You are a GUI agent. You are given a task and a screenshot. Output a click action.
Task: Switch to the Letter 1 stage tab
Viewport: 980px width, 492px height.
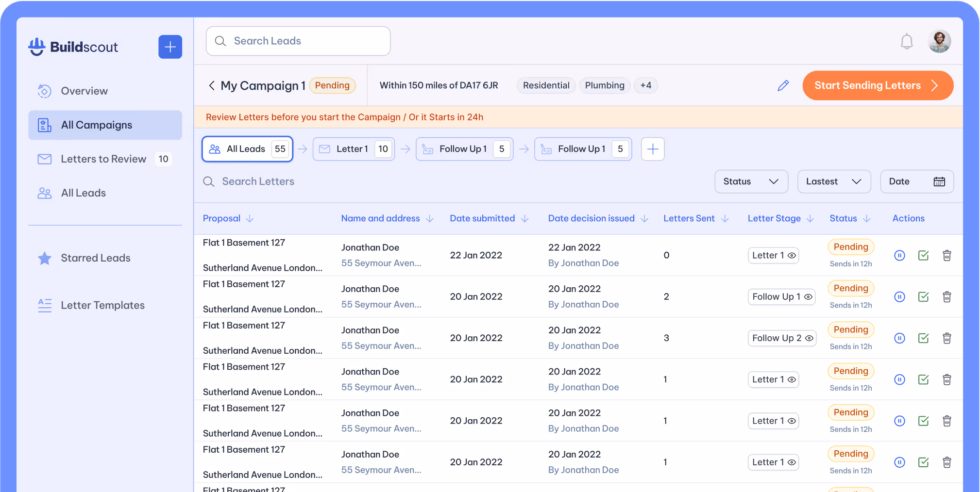coord(353,149)
